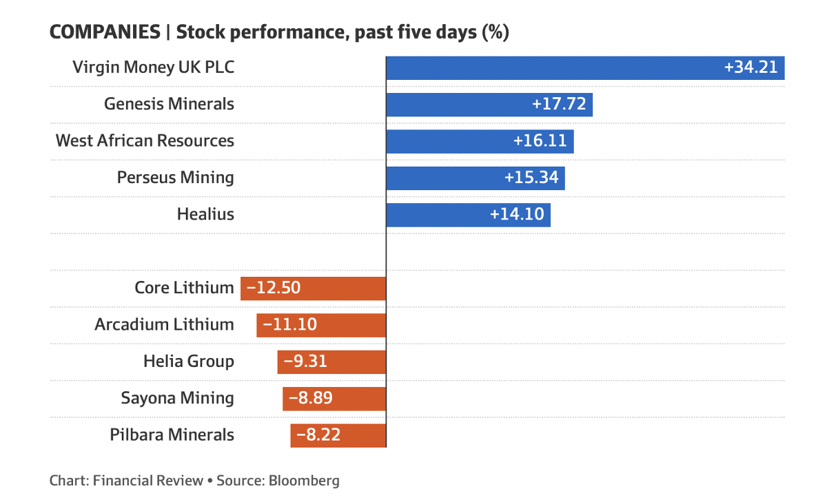Click the Core Lithium label text
The width and height of the screenshot is (838, 504).
coord(184,288)
